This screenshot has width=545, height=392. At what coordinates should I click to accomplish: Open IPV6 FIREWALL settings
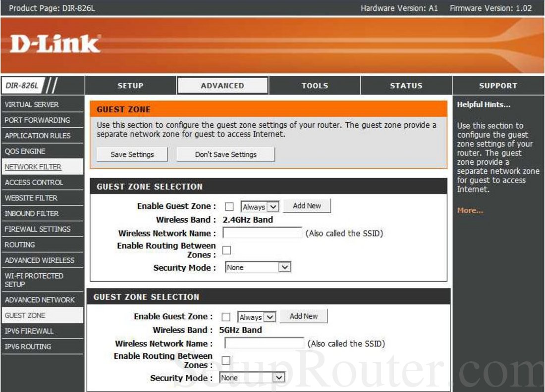[27, 331]
